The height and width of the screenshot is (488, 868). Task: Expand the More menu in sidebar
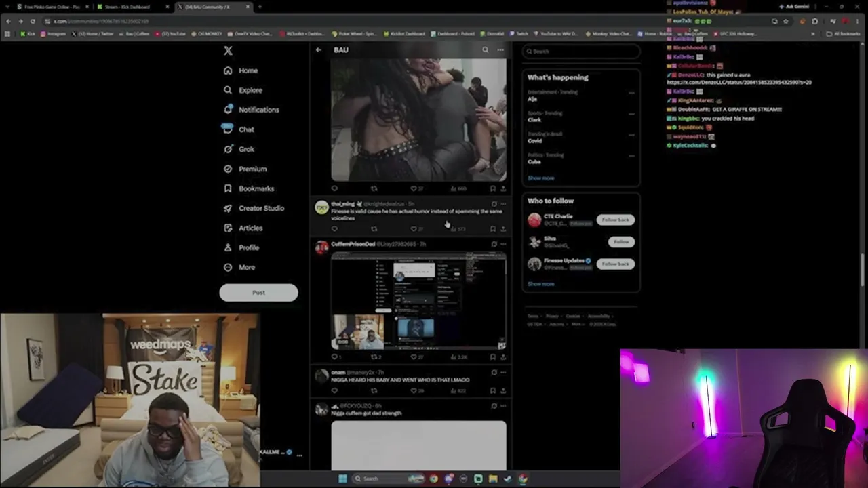pos(239,267)
